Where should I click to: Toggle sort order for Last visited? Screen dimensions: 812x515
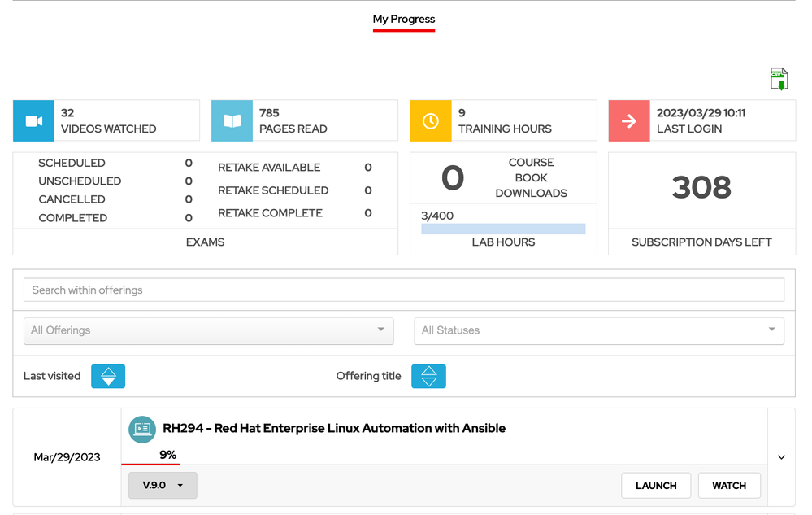(x=108, y=376)
